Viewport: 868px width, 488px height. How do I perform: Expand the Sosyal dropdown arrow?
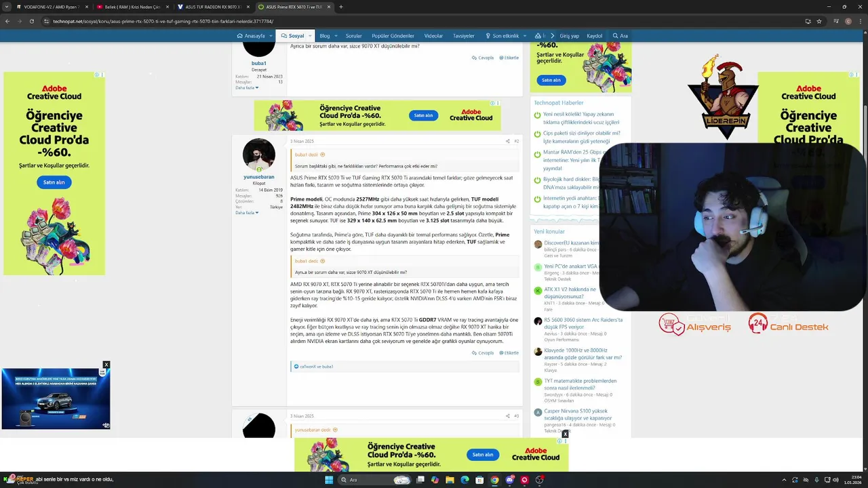point(310,36)
